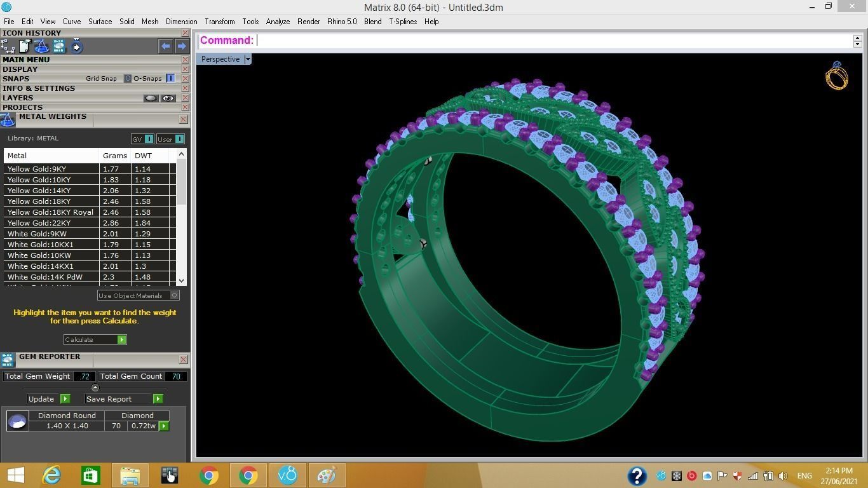Click the metal list scrollbar thumb
This screenshot has height=488, width=868.
tap(182, 182)
